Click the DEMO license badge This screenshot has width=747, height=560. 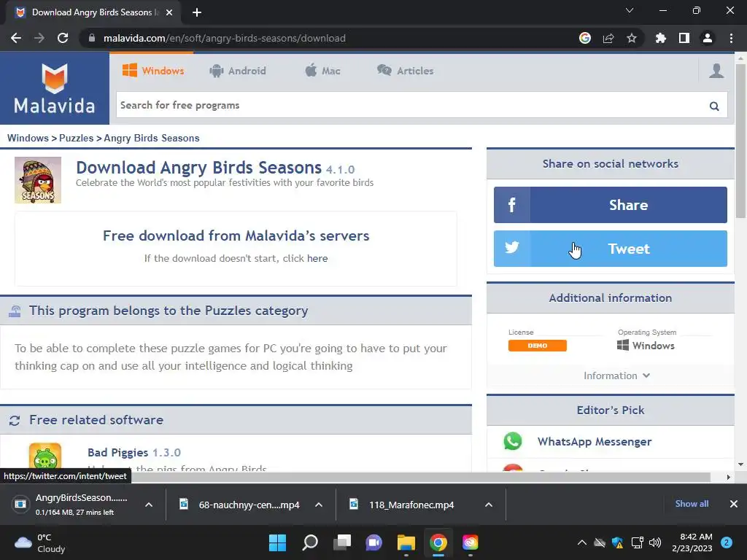coord(538,346)
